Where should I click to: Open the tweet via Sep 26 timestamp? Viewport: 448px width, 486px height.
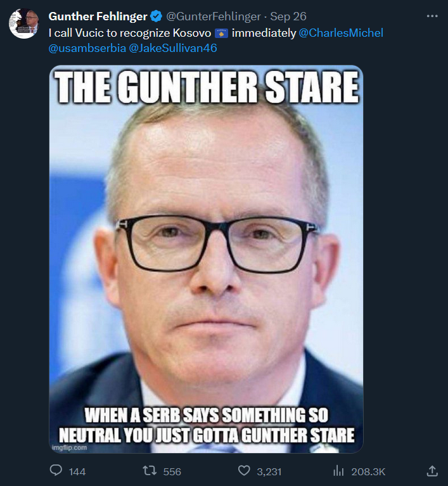coord(288,16)
